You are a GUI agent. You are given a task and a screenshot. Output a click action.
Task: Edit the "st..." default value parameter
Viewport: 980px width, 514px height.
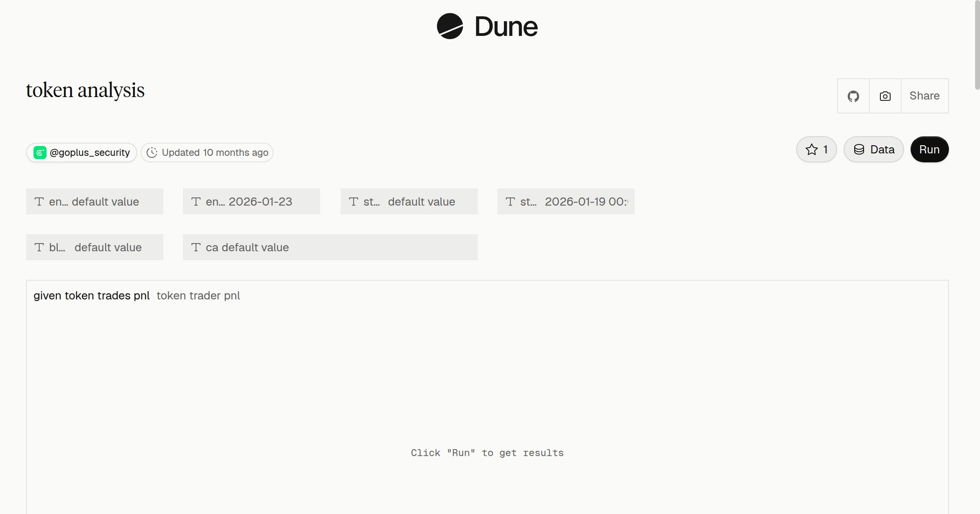[409, 202]
